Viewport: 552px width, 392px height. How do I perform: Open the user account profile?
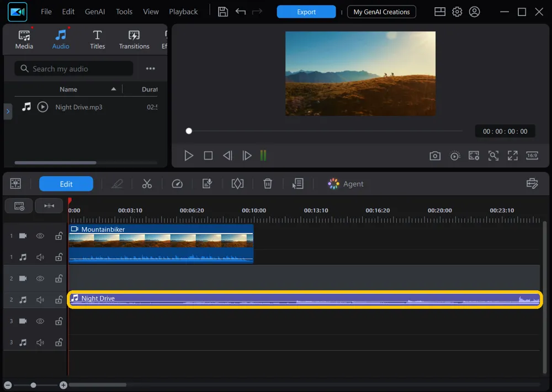tap(474, 12)
